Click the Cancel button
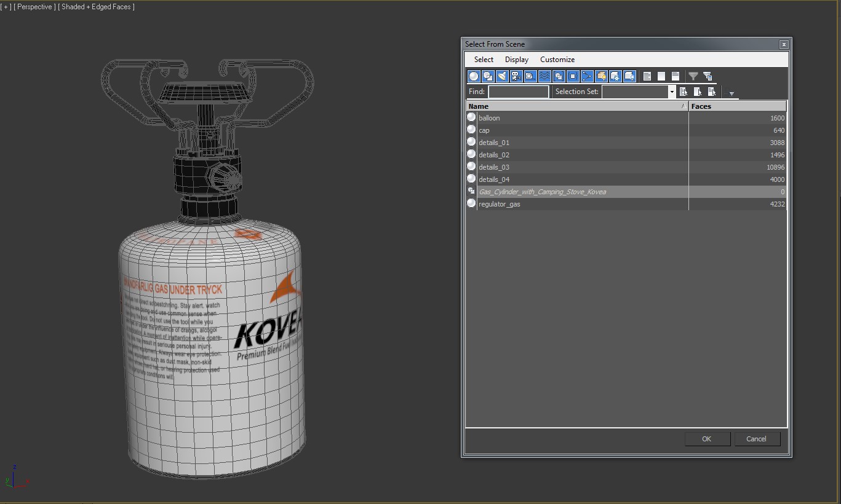 click(757, 439)
